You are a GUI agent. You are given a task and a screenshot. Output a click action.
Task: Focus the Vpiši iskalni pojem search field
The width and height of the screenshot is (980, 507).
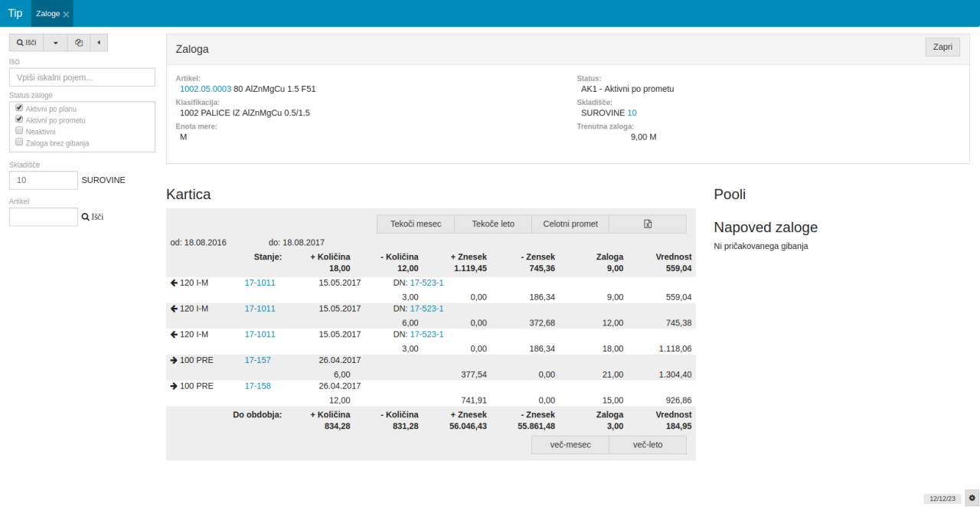pyautogui.click(x=82, y=77)
